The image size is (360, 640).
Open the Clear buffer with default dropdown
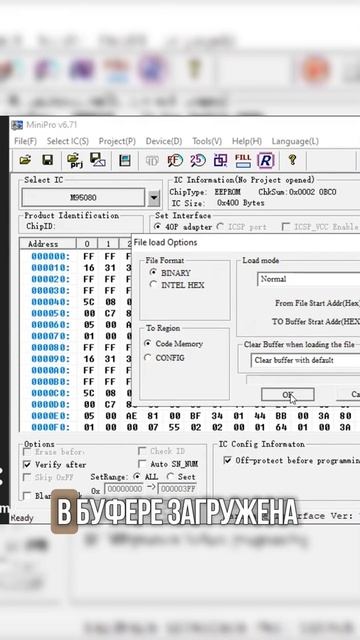305,360
